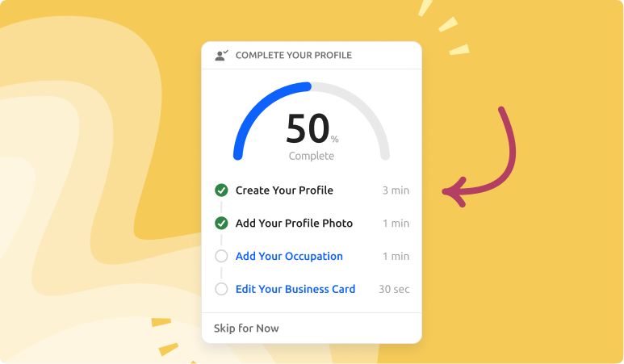
Task: Click the 30 sec time estimate
Action: point(394,289)
